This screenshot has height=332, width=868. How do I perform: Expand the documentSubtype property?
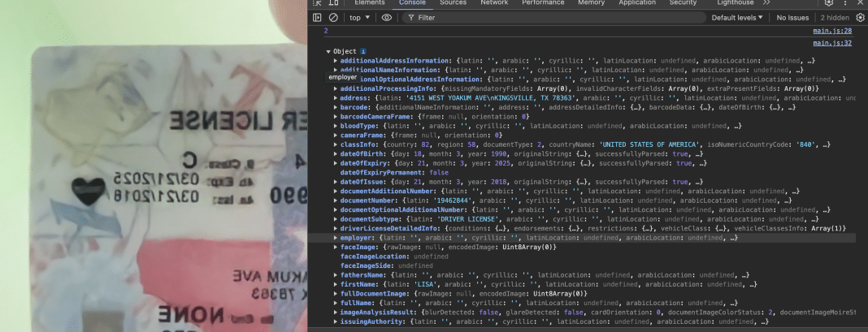click(x=336, y=219)
